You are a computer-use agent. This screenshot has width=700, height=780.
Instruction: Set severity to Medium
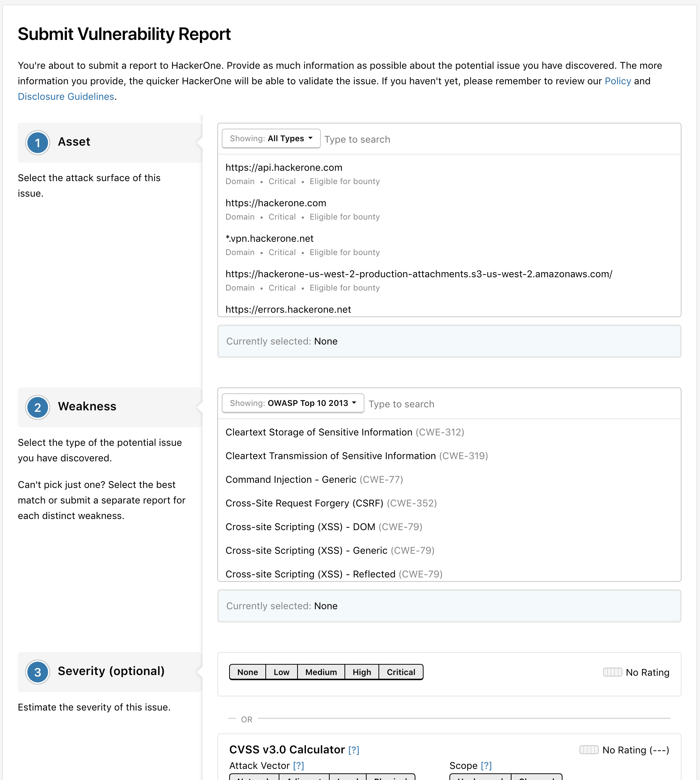(321, 672)
